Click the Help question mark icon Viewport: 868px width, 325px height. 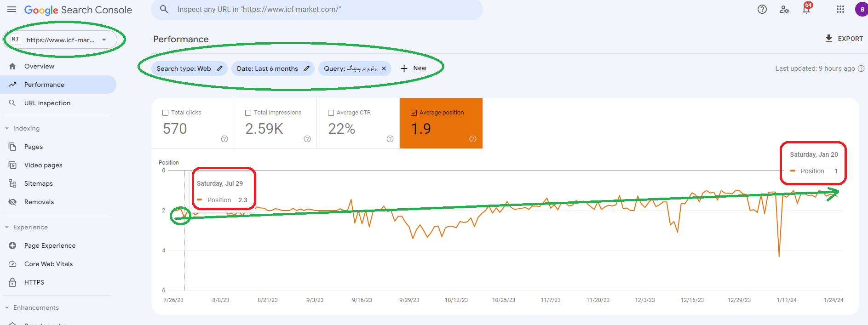coord(762,10)
